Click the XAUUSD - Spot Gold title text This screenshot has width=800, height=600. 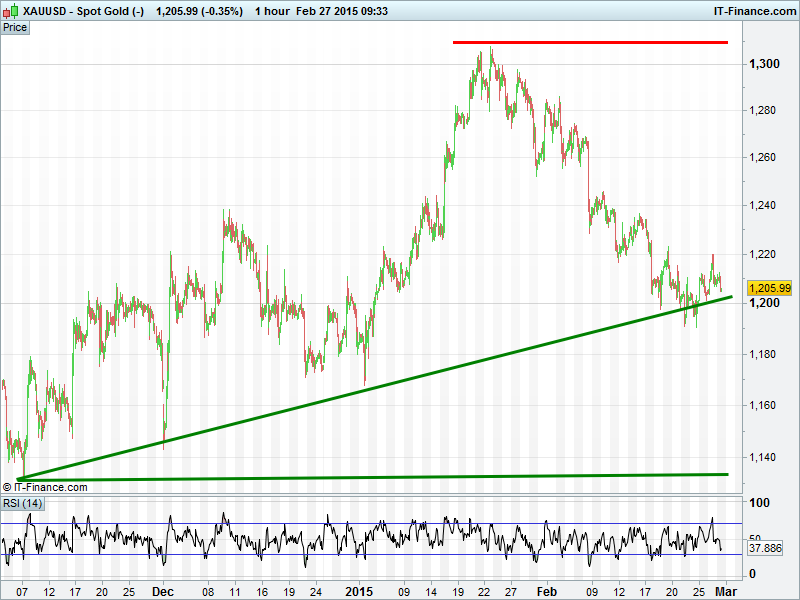(84, 11)
